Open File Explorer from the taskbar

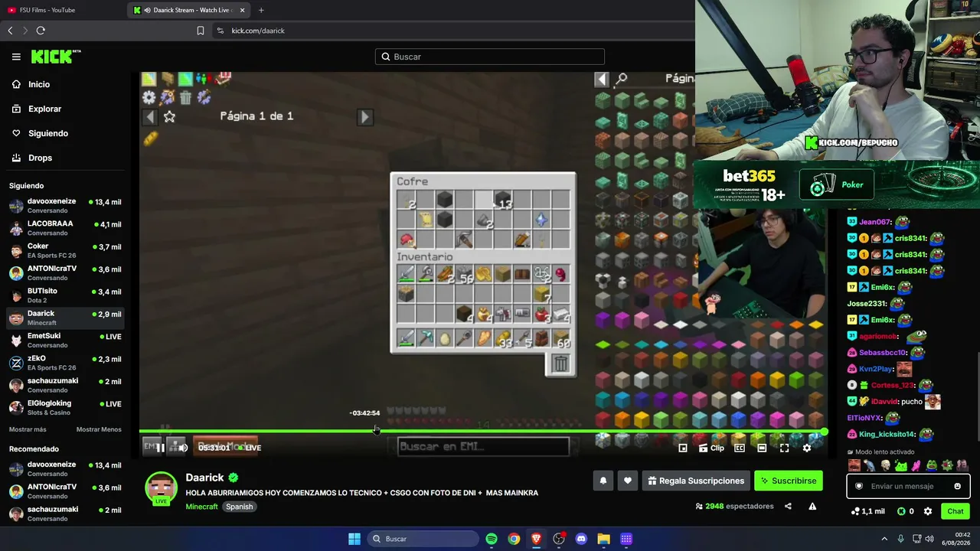(603, 539)
